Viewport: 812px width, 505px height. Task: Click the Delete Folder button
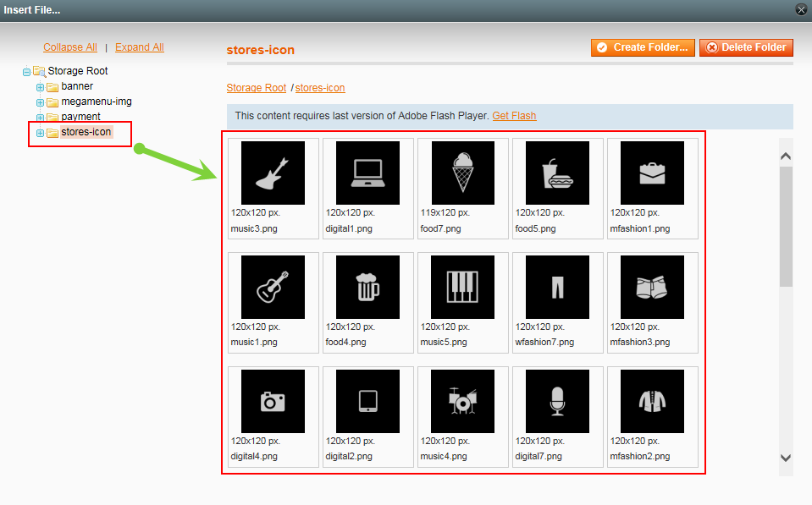point(746,47)
